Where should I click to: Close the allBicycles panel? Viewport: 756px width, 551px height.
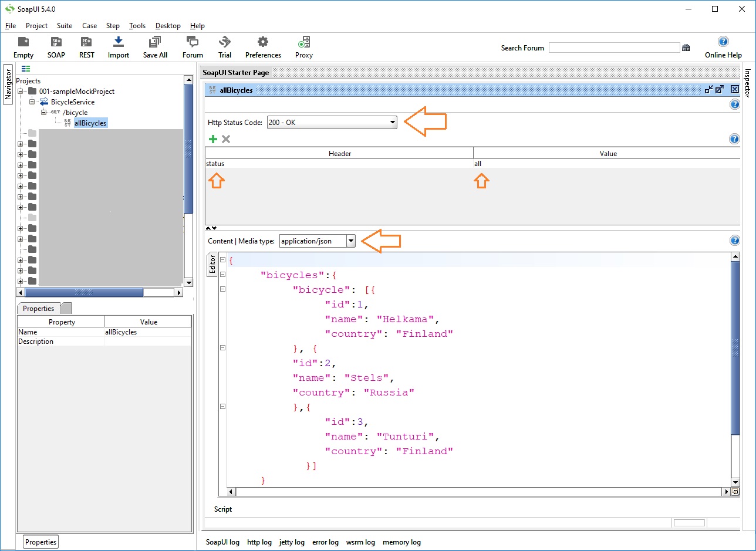point(734,90)
